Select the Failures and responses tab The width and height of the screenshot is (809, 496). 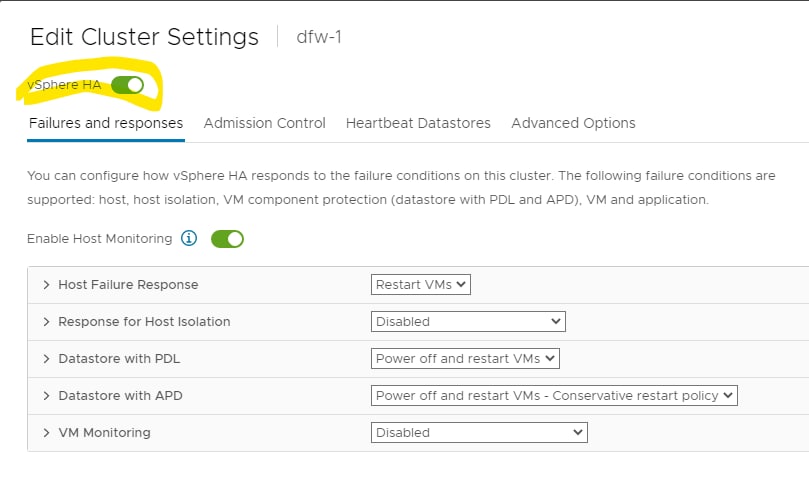106,123
